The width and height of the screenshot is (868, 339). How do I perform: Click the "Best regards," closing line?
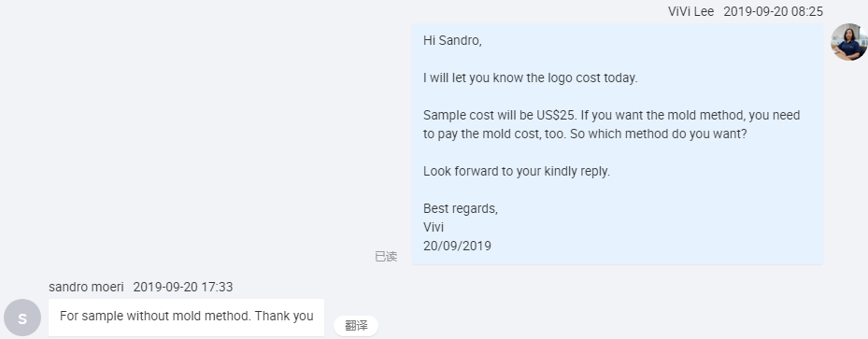pos(461,208)
